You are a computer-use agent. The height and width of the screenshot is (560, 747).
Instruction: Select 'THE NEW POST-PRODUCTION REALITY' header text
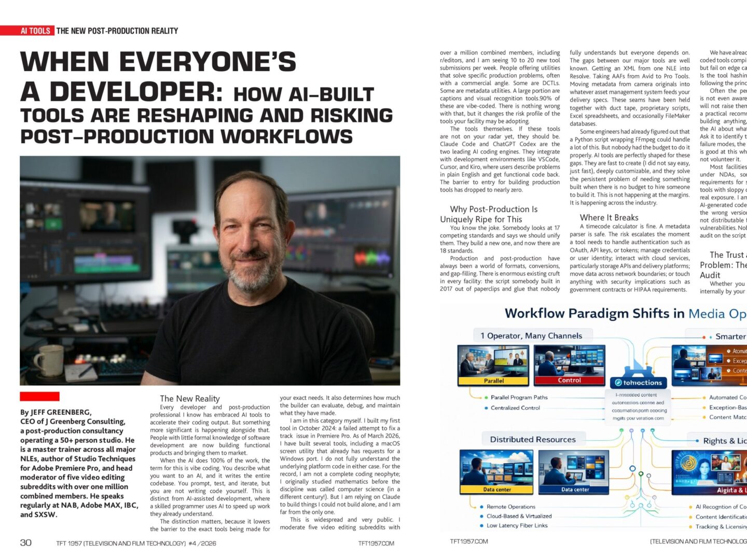(x=117, y=31)
